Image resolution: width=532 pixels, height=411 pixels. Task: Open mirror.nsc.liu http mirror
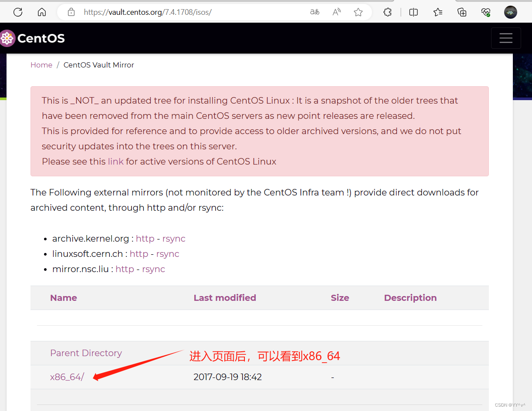125,269
